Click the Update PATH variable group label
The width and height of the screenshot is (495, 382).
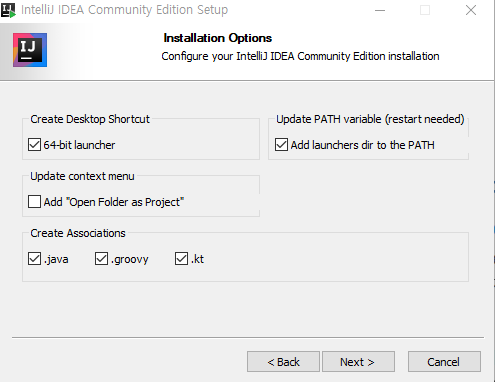click(370, 119)
